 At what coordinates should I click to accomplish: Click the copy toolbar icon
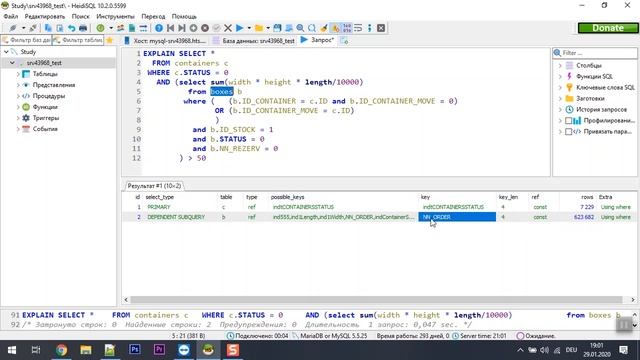pos(48,28)
